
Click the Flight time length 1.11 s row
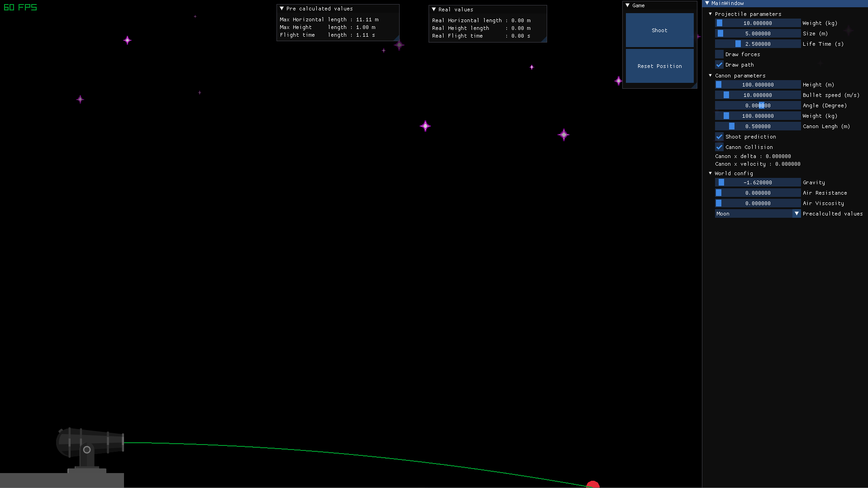click(x=328, y=35)
